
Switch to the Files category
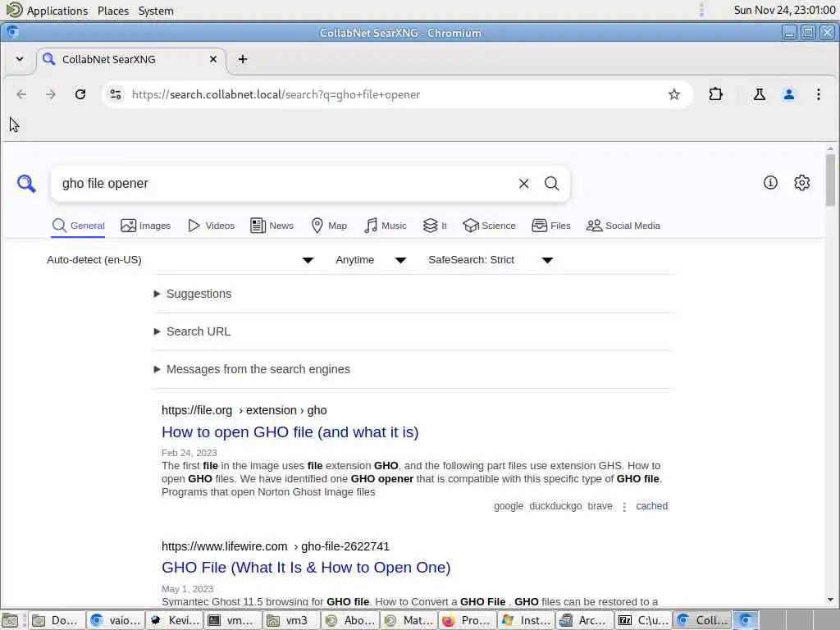[x=550, y=226]
